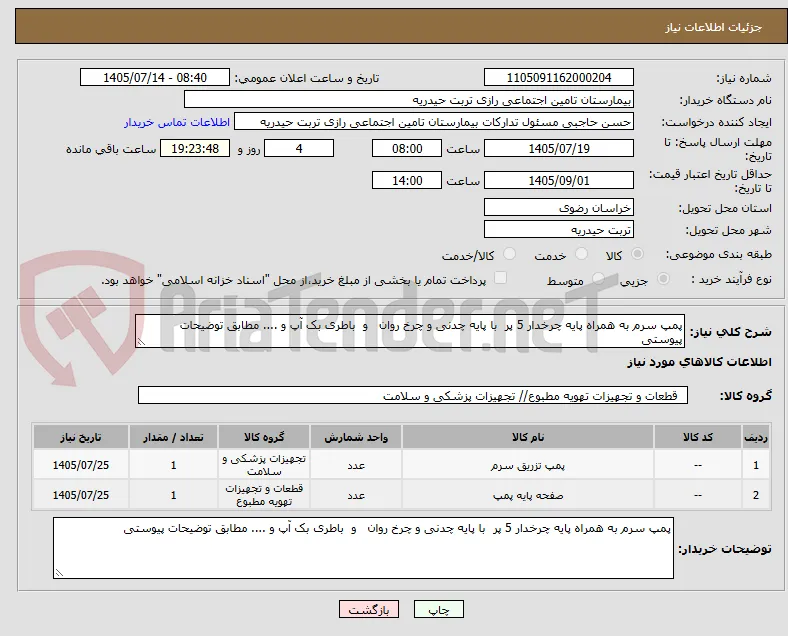Open the اطلاعات تماس خریدار link
The height and width of the screenshot is (636, 788).
coord(177,122)
